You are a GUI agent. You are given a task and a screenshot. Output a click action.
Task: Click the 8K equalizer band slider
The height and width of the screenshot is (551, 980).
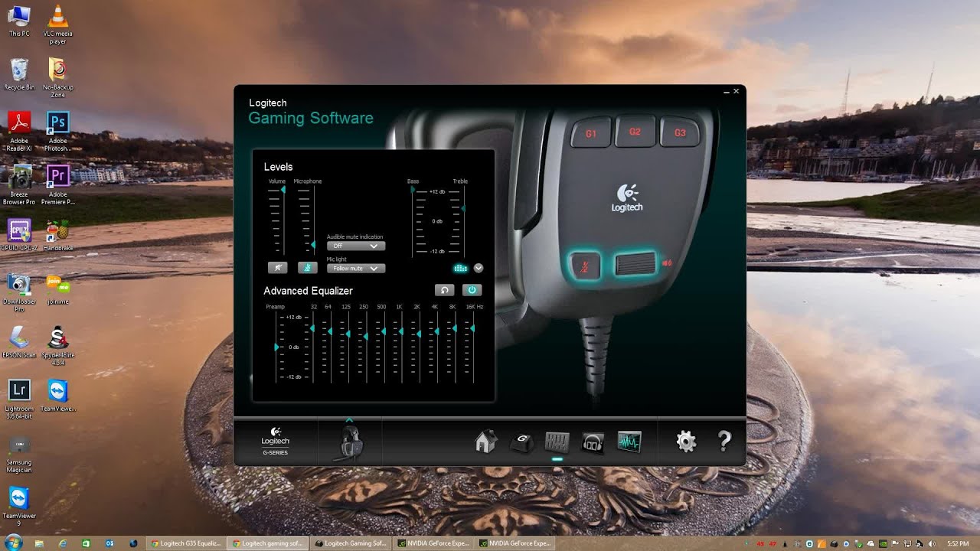pyautogui.click(x=454, y=328)
